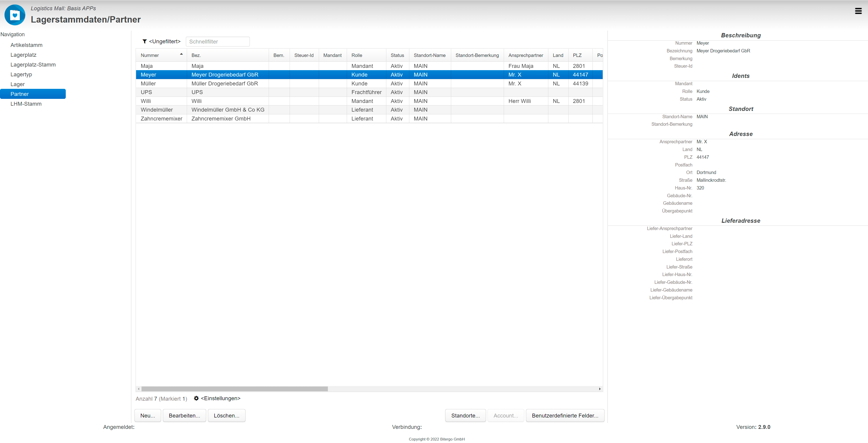Viewport: 868px width, 443px height.
Task: Click the Dortmund value in Adresse
Action: coord(706,172)
